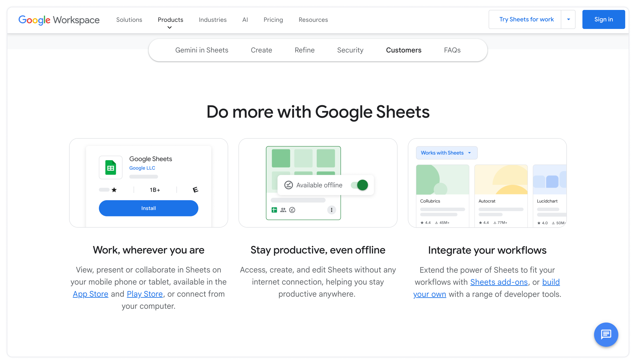Expand the Products menu chevron
Image resolution: width=636 pixels, height=364 pixels.
tap(170, 27)
